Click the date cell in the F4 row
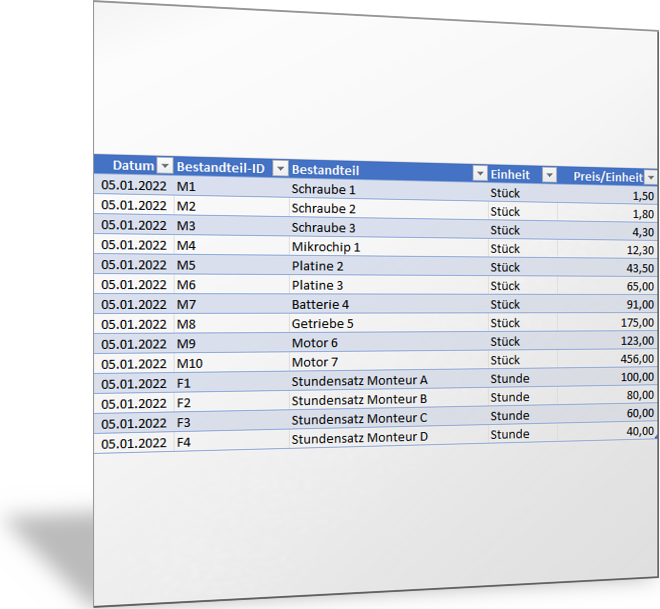660x609 pixels. [x=134, y=443]
